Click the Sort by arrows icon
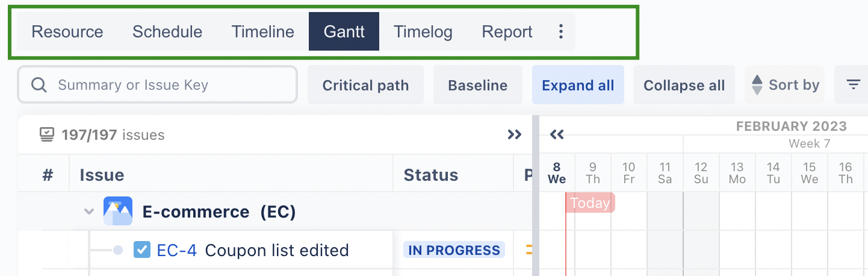Viewport: 868px width, 276px height. 757,85
